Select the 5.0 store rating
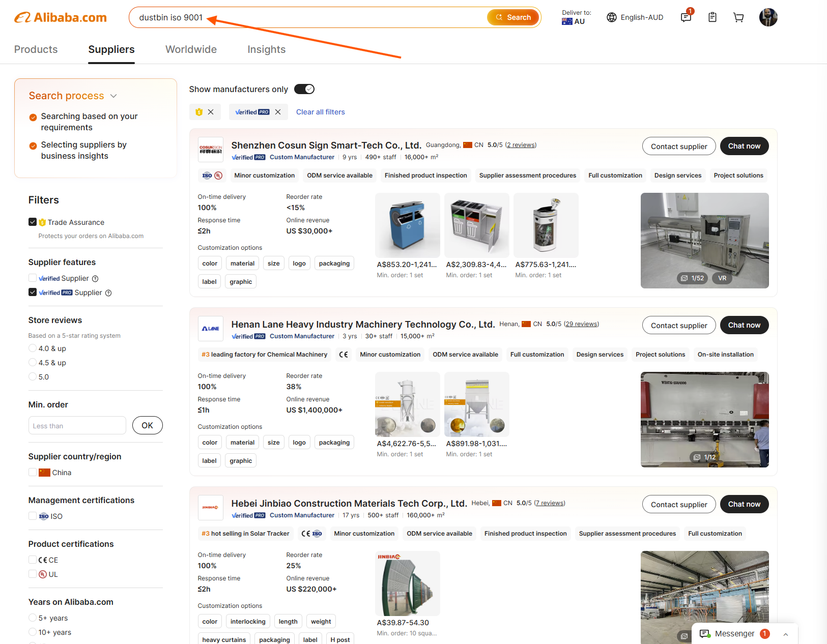The width and height of the screenshot is (827, 644). click(x=33, y=376)
